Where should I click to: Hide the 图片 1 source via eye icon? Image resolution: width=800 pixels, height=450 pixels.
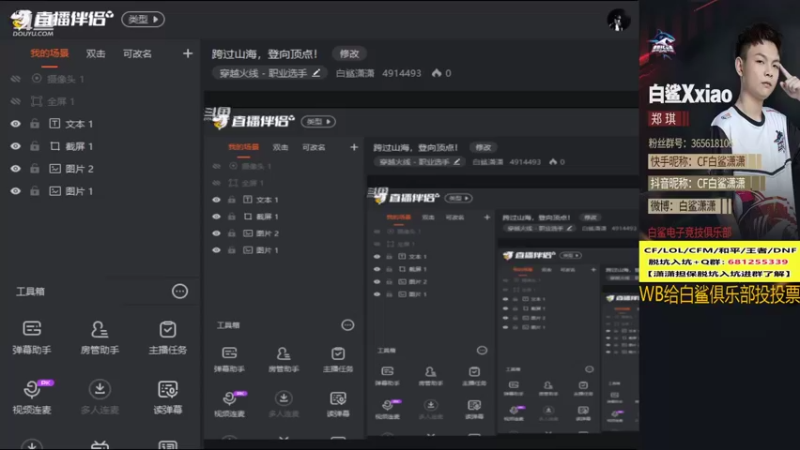[x=16, y=191]
